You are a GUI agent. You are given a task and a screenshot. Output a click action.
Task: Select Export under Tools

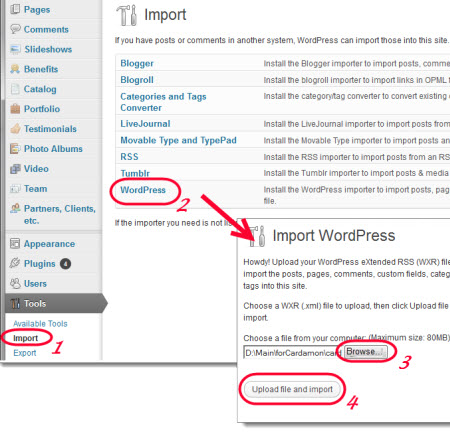(x=25, y=353)
